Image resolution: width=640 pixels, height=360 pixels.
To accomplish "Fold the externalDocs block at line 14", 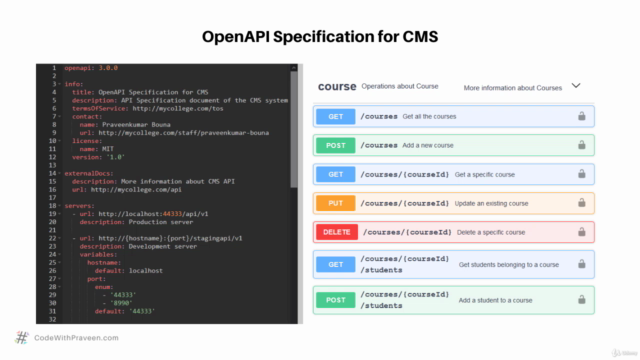I will [60, 173].
